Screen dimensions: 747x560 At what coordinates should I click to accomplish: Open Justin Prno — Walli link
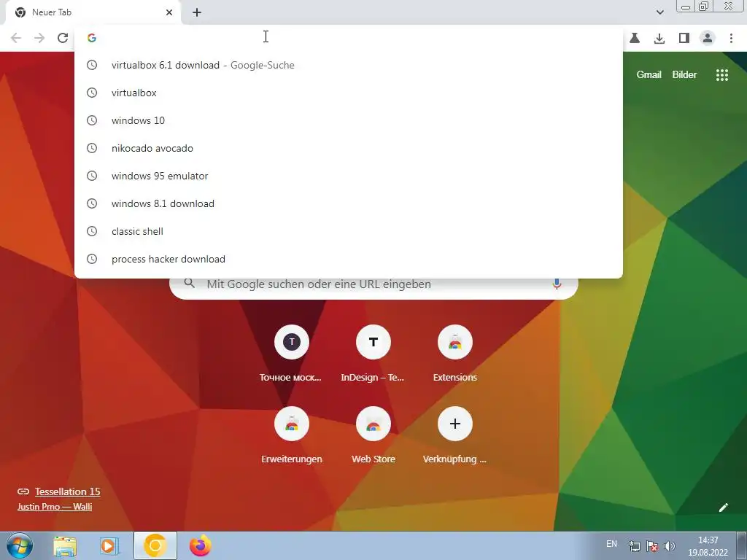pyautogui.click(x=55, y=507)
